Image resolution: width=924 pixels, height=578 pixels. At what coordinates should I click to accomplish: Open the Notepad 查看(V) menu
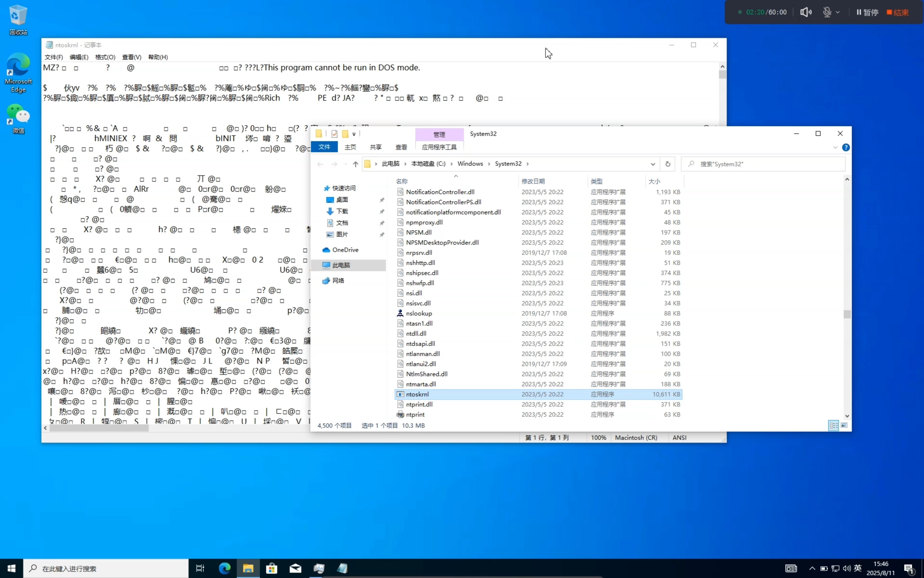[131, 57]
